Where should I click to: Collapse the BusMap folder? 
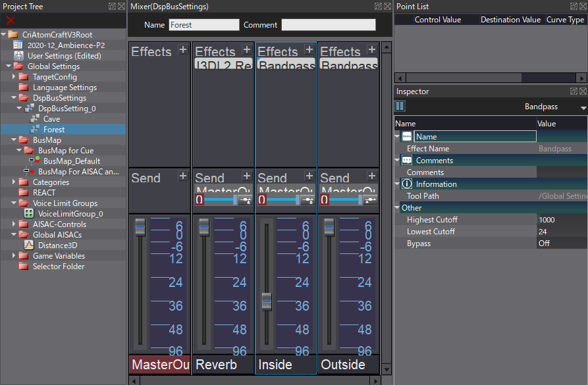coord(14,140)
